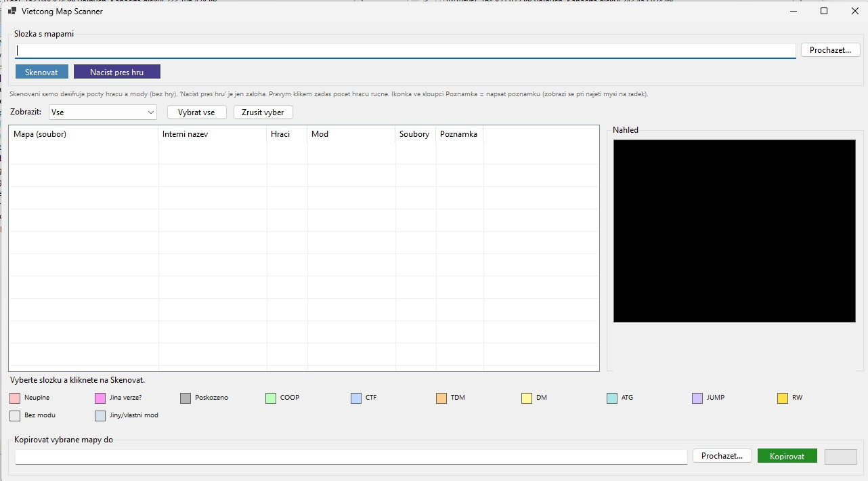
Task: Click the gray Poskozeno legend swatch
Action: click(186, 398)
